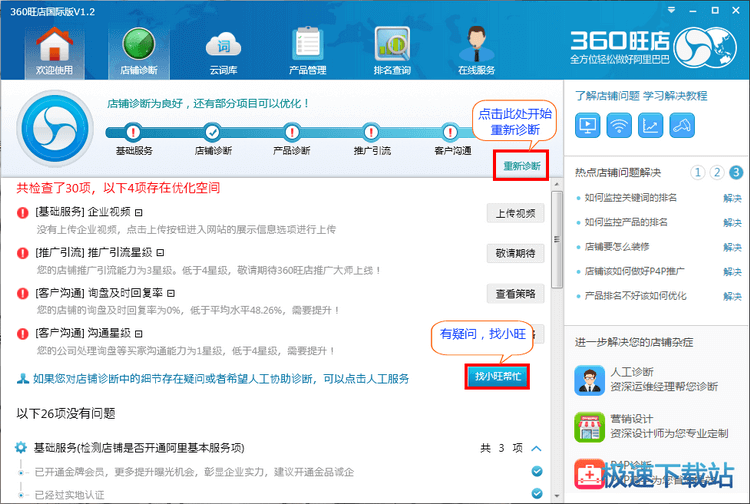Select 人工诊断 service title

point(632,372)
